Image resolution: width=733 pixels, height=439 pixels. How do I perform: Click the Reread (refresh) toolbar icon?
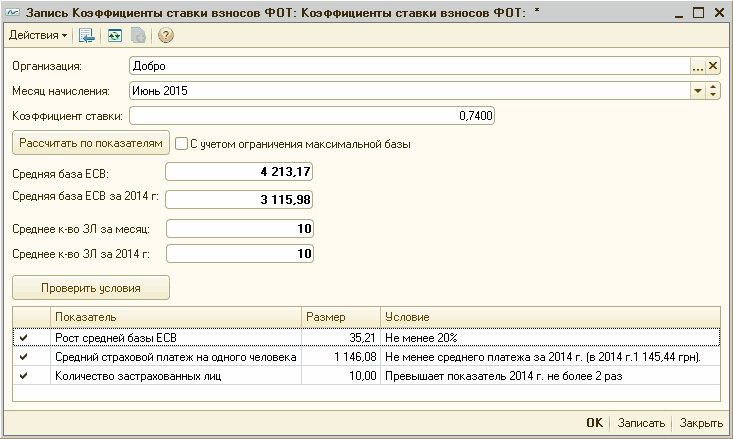tap(115, 36)
